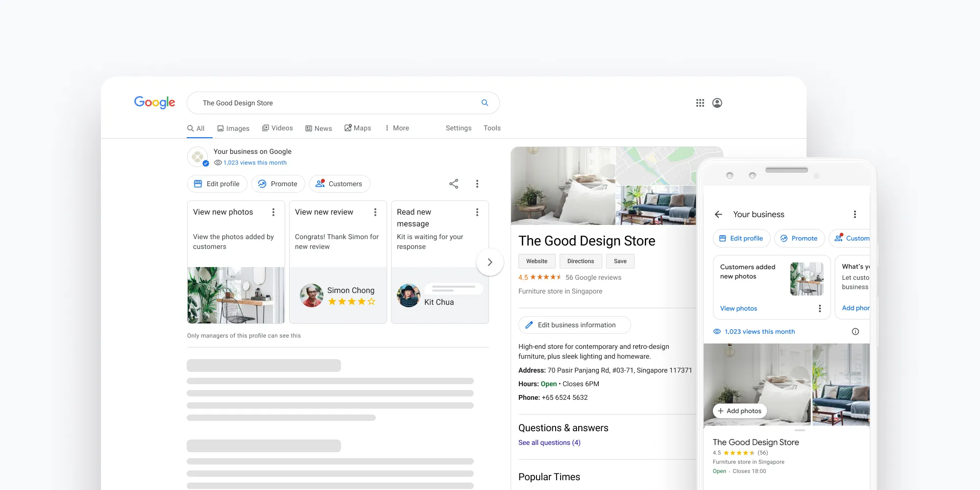Click the Google logo

(154, 102)
